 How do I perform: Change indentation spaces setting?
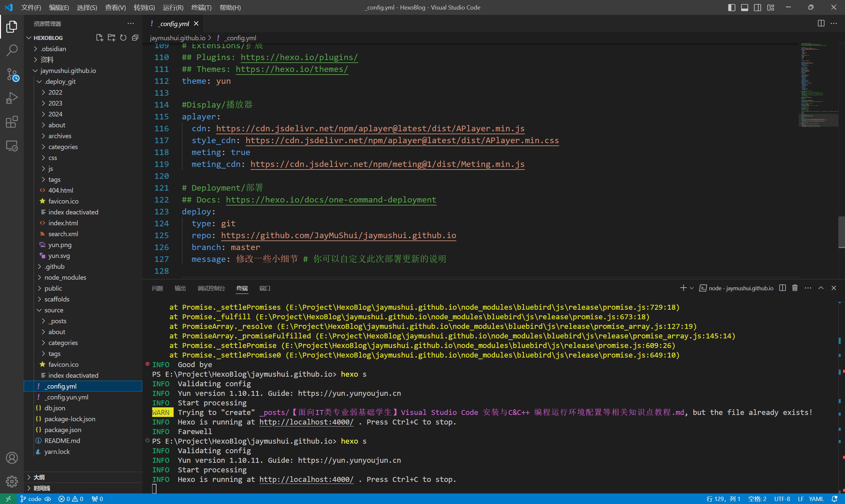pyautogui.click(x=757, y=499)
